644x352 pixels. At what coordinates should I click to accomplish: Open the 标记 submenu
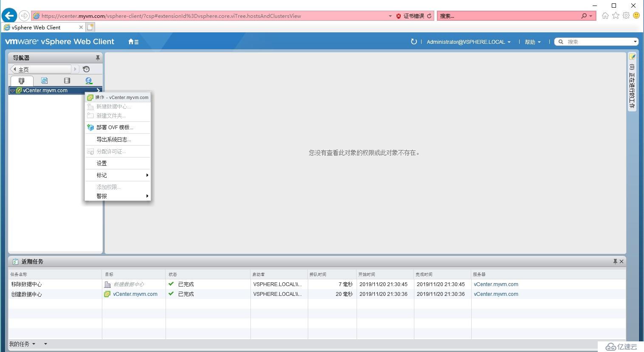click(118, 175)
